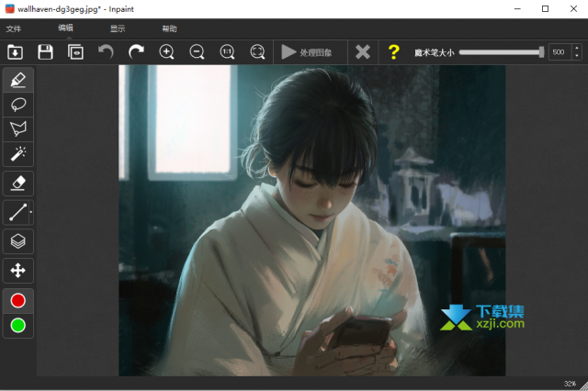Select the Move image tool
Screen dimensions: 588x391
pos(18,270)
